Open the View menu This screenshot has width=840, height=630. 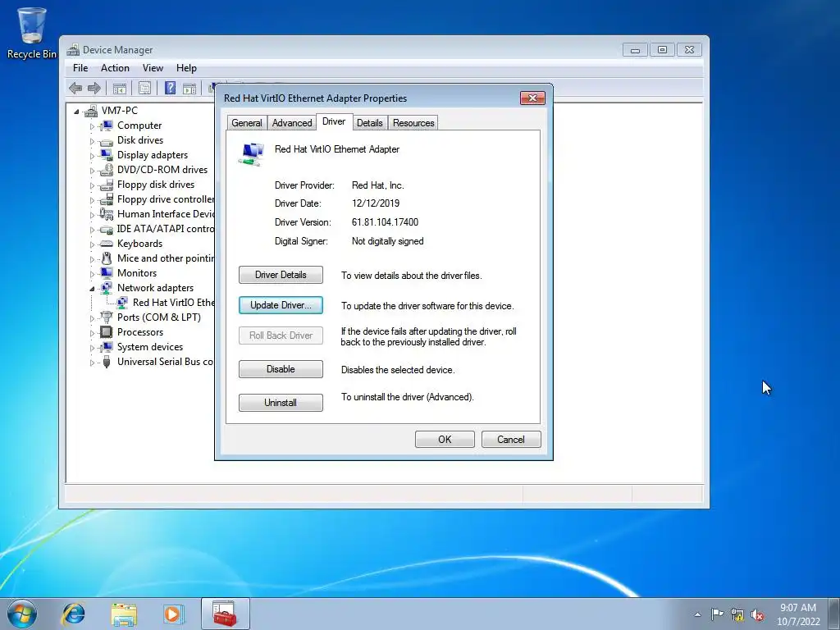pos(153,68)
